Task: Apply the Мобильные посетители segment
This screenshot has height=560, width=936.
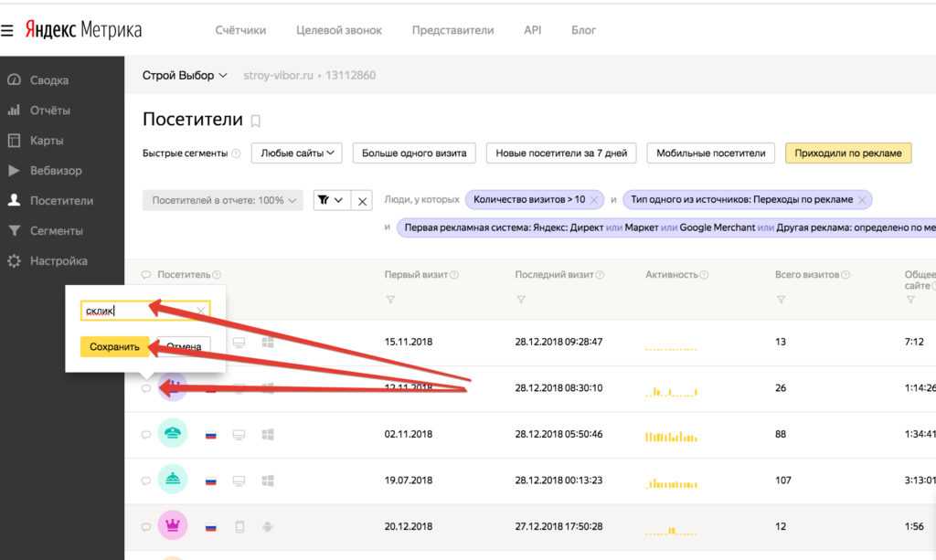Action: (x=710, y=153)
